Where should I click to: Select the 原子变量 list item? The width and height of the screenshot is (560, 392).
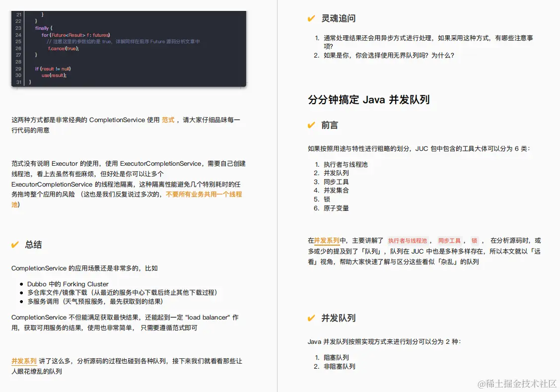tap(335, 208)
